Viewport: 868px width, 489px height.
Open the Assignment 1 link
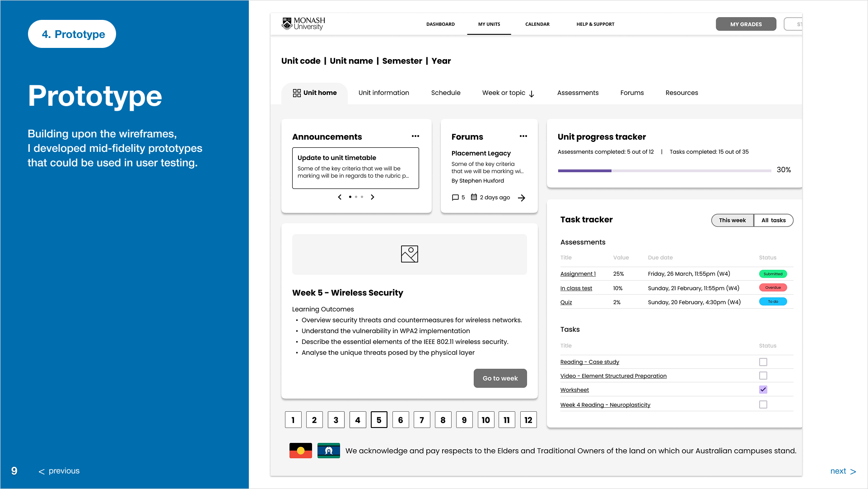(578, 274)
